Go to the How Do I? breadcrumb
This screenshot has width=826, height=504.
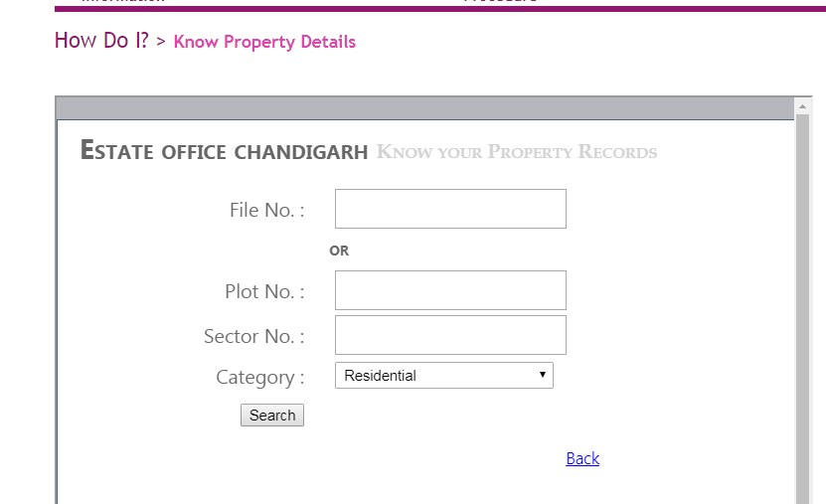coord(101,41)
